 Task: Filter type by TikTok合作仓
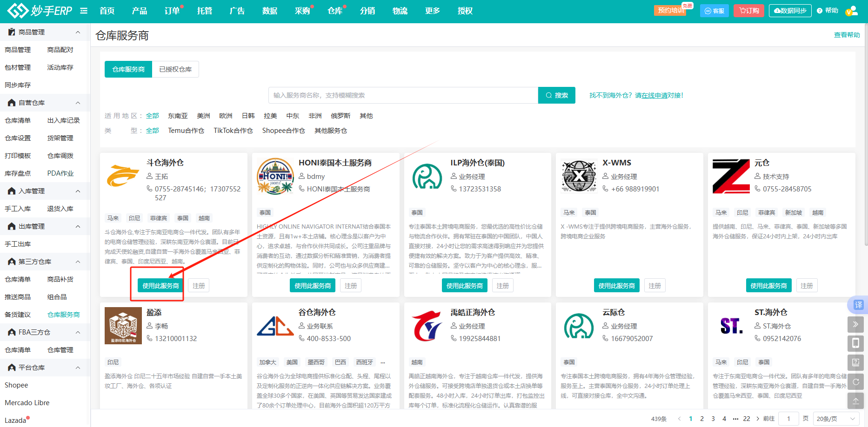click(233, 131)
